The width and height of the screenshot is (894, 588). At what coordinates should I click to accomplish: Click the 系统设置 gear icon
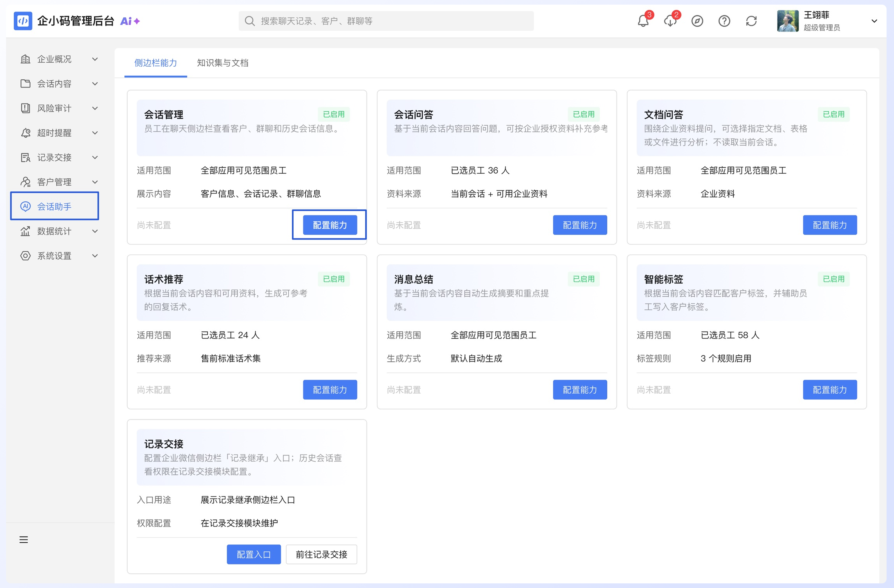(25, 256)
